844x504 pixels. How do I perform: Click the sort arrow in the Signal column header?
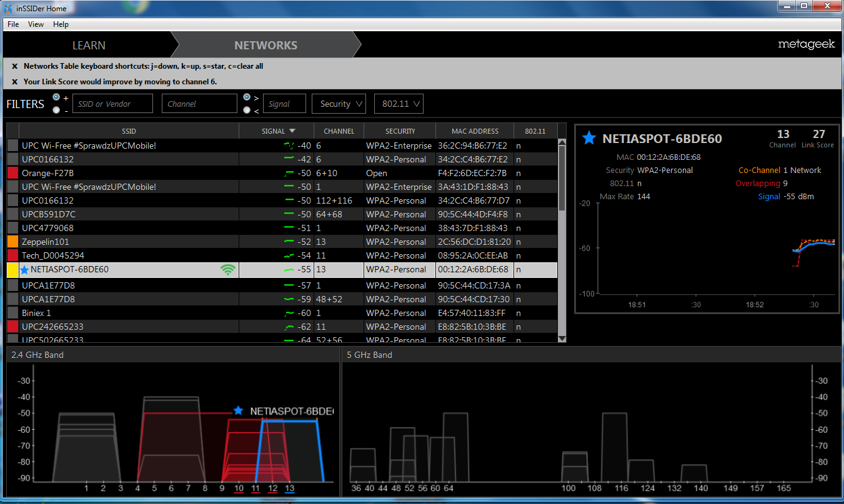[x=292, y=131]
